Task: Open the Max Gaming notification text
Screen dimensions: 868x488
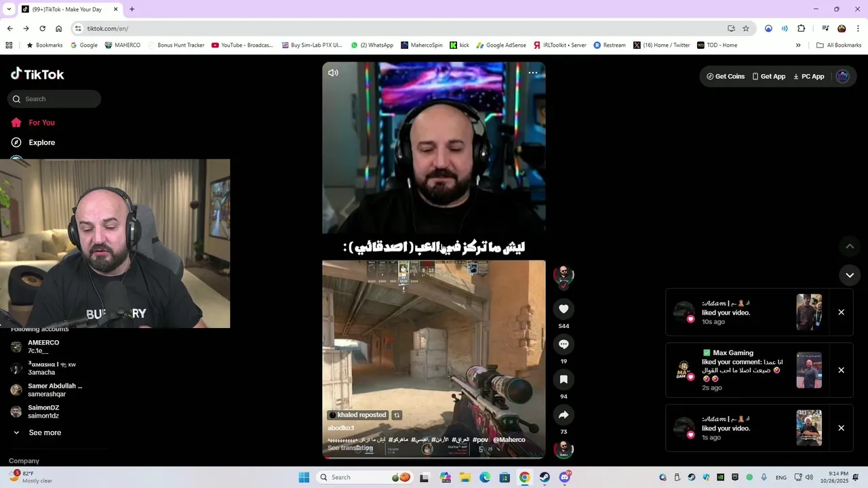Action: coord(741,370)
